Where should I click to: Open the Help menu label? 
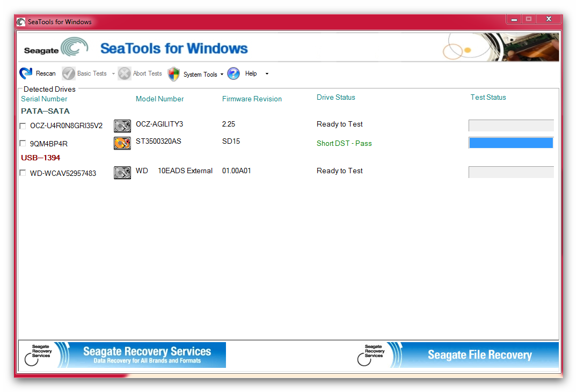tap(251, 73)
